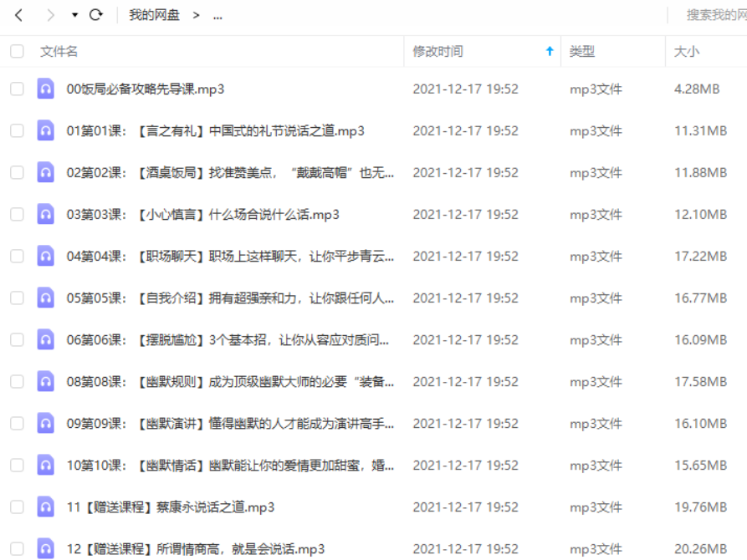Click the headphone icon of 11【赠送课程】蔡康永说话之道
The image size is (747, 560).
[x=46, y=507]
